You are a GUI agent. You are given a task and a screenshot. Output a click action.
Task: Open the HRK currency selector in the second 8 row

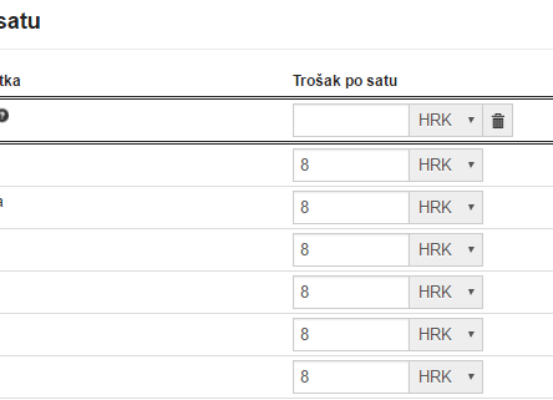pyautogui.click(x=446, y=207)
